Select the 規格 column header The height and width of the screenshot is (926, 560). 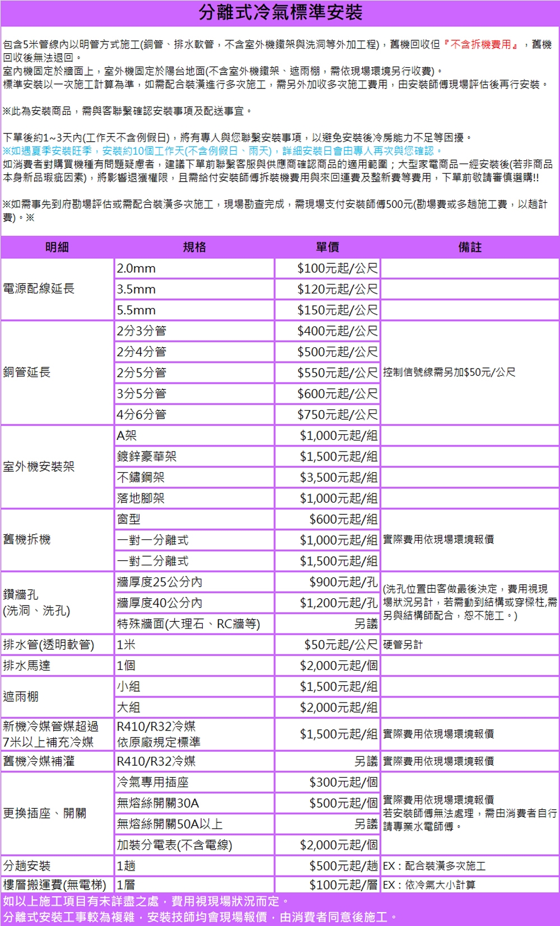coord(194,247)
